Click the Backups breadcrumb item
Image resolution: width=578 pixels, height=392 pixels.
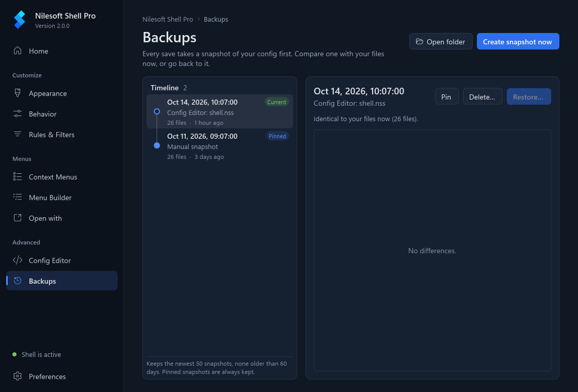click(216, 19)
